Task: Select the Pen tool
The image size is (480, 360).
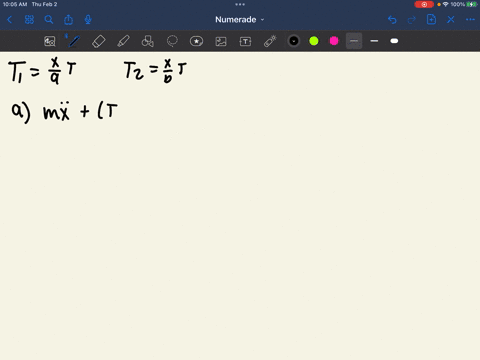Action: [74, 41]
